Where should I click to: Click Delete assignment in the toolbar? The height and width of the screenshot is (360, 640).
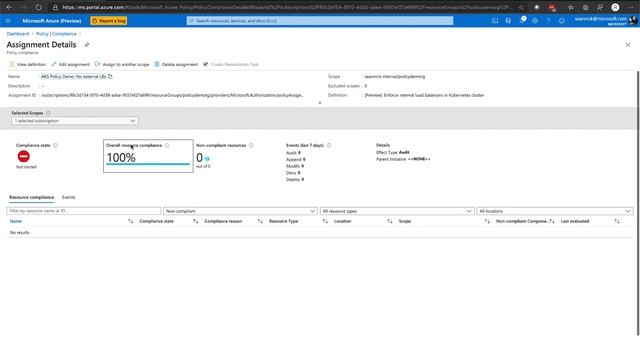176,64
